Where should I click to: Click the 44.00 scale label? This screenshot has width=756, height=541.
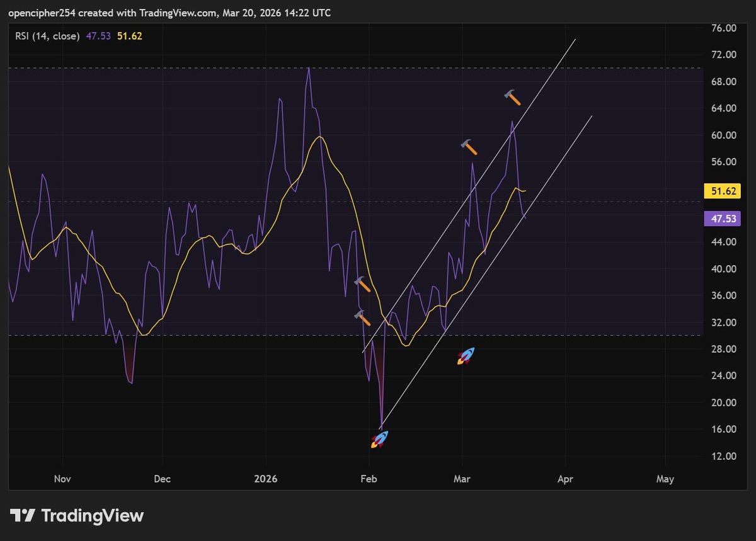[723, 242]
